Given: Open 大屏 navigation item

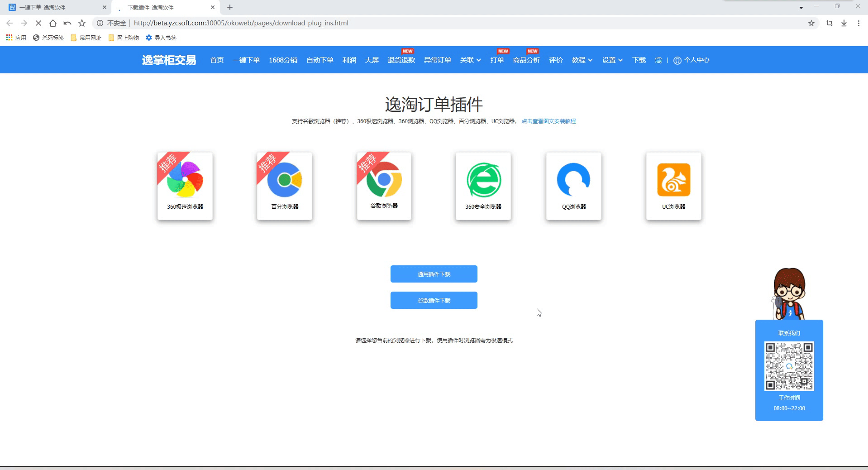Looking at the screenshot, I should pyautogui.click(x=372, y=60).
